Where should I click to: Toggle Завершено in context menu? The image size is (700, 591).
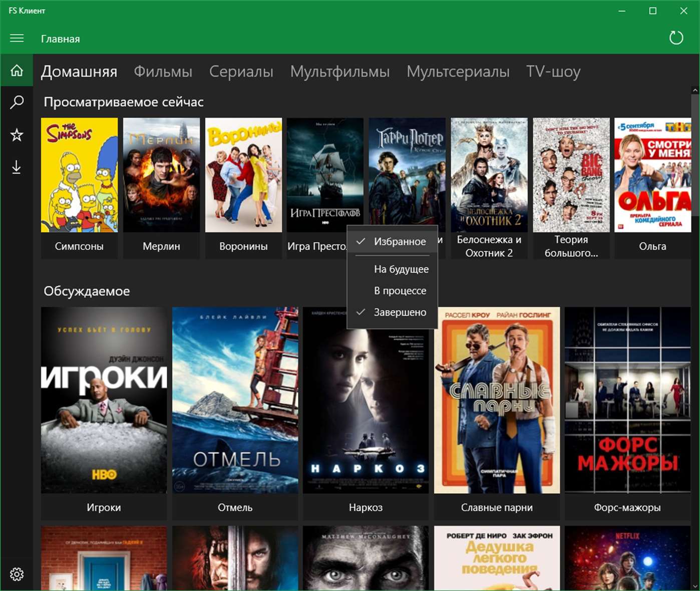coord(392,312)
